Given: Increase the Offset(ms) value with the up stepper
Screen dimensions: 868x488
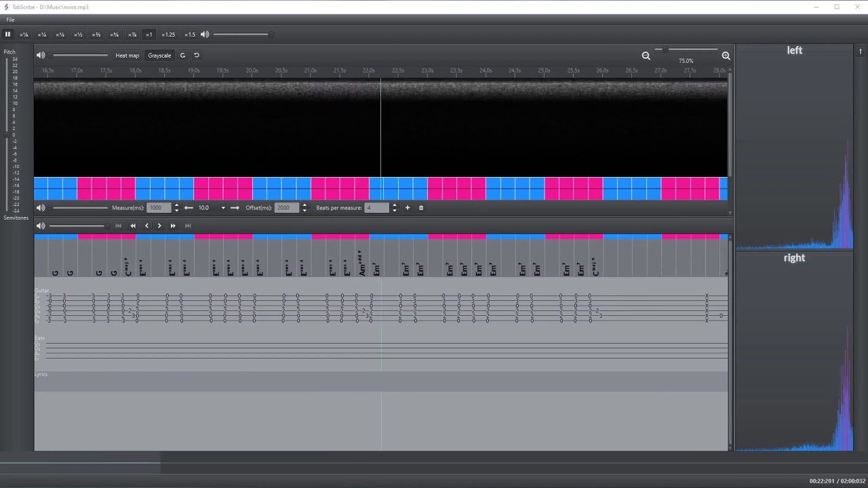Looking at the screenshot, I should tap(304, 205).
